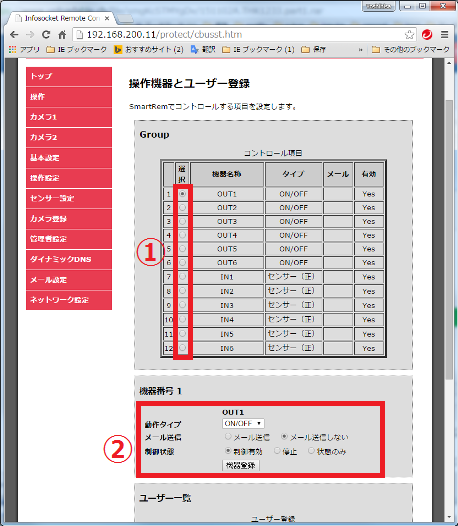Open カメラ1 sidebar menu item
The width and height of the screenshot is (458, 526).
[69, 117]
